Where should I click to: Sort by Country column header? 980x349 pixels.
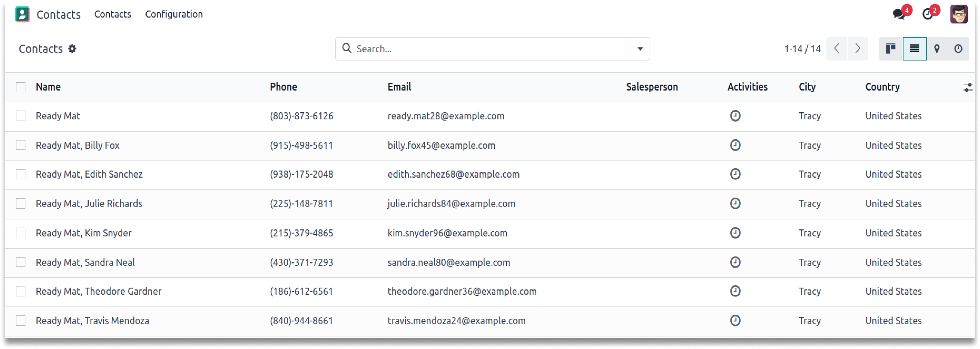click(883, 87)
